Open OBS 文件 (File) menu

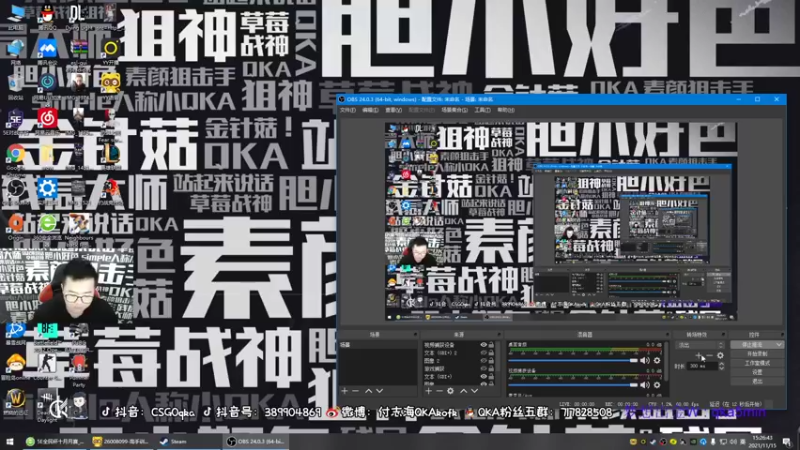point(347,110)
